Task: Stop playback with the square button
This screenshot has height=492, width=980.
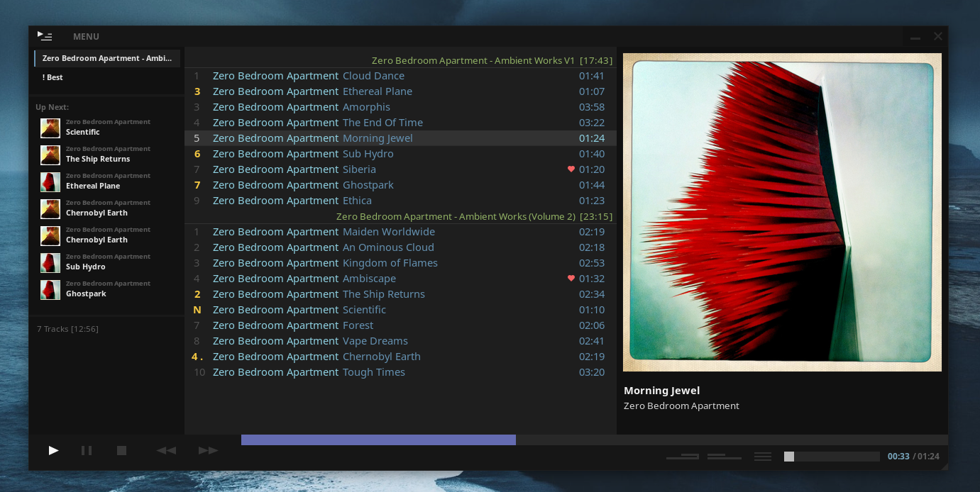Action: point(121,450)
